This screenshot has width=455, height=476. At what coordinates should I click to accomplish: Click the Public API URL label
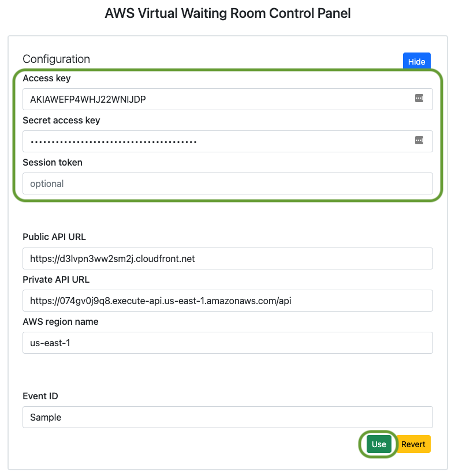pyautogui.click(x=54, y=237)
